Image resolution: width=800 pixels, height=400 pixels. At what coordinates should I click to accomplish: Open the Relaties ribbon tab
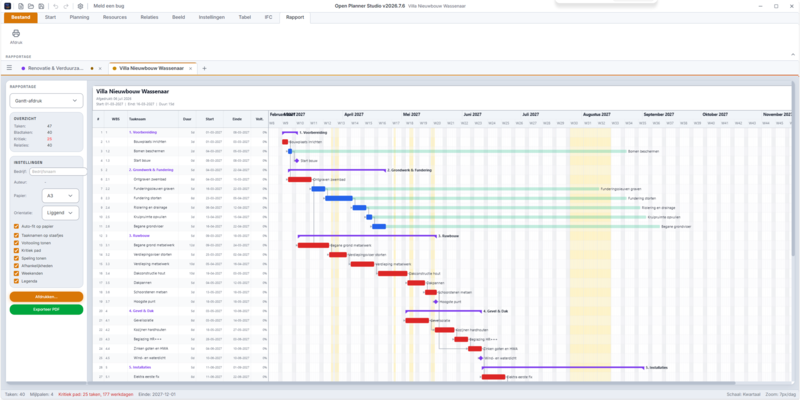[149, 17]
